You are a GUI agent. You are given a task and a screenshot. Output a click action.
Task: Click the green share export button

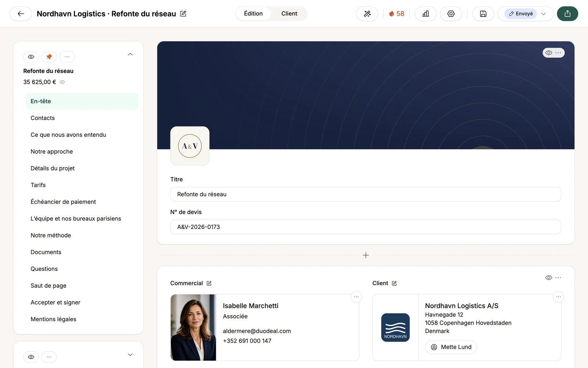click(567, 14)
